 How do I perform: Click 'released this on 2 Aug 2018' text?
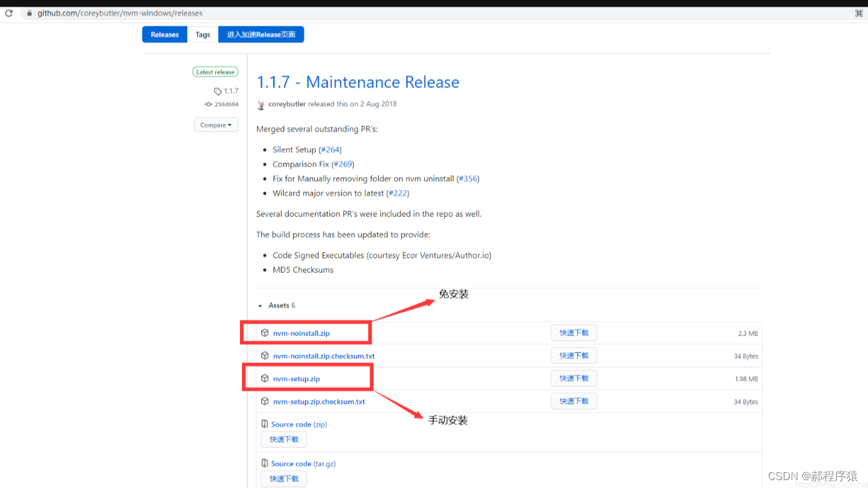[x=352, y=104]
